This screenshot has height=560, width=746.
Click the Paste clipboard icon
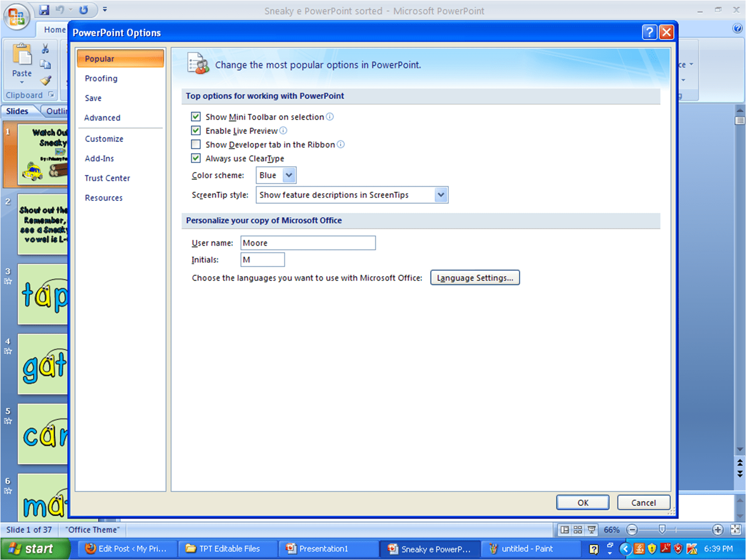[22, 55]
